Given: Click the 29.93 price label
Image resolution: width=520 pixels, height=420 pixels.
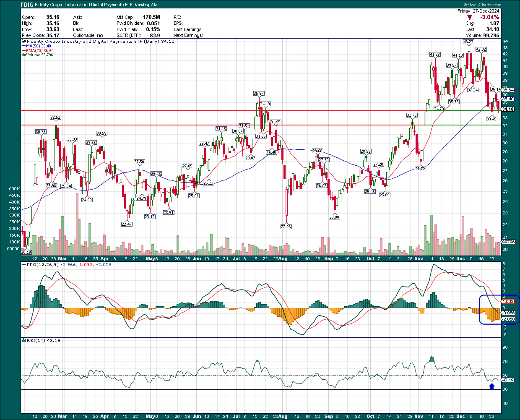Looking at the screenshot, I should [x=72, y=139].
